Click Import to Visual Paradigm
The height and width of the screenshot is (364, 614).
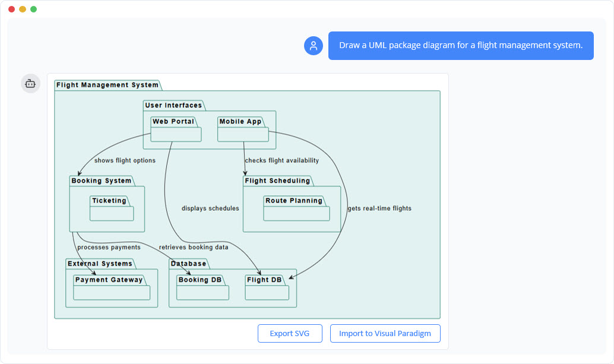(385, 333)
